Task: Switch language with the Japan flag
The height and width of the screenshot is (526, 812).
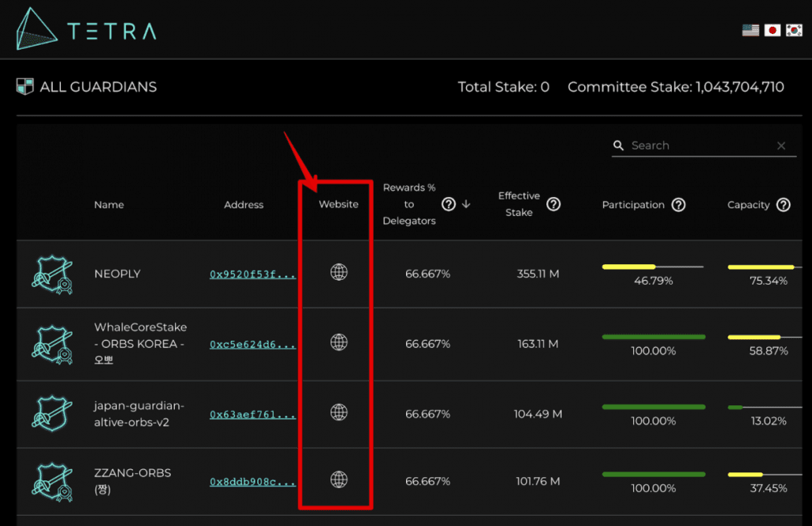Action: tap(772, 31)
